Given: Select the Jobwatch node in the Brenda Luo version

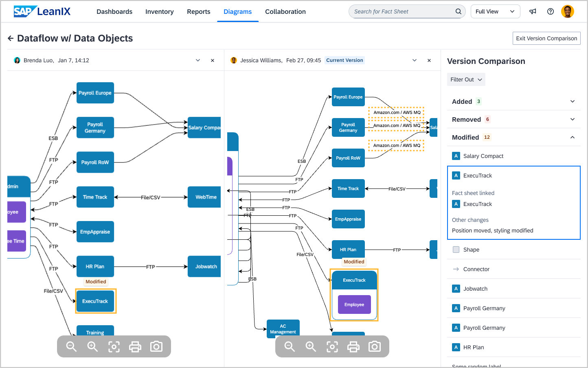Looking at the screenshot, I should point(204,267).
